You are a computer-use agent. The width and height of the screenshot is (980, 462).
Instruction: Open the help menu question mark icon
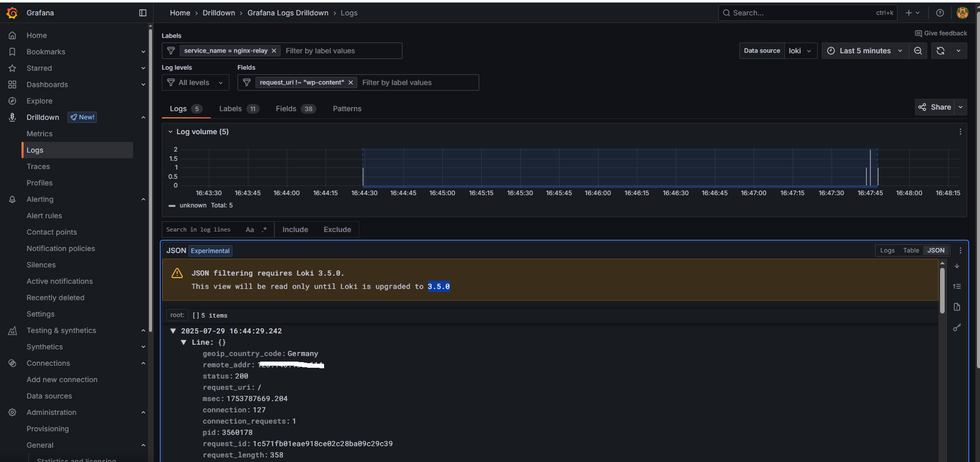point(940,13)
